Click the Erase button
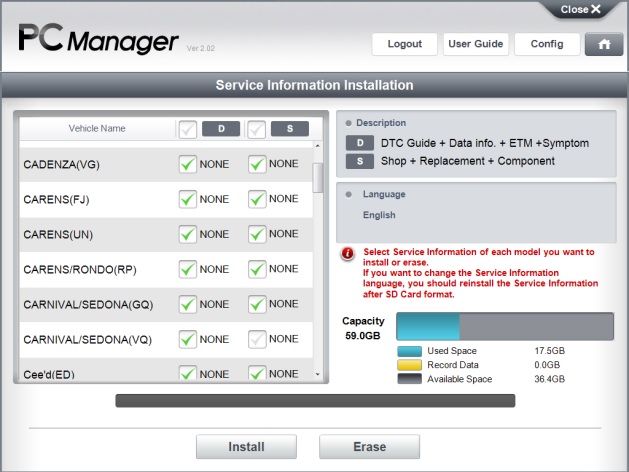 pyautogui.click(x=369, y=447)
